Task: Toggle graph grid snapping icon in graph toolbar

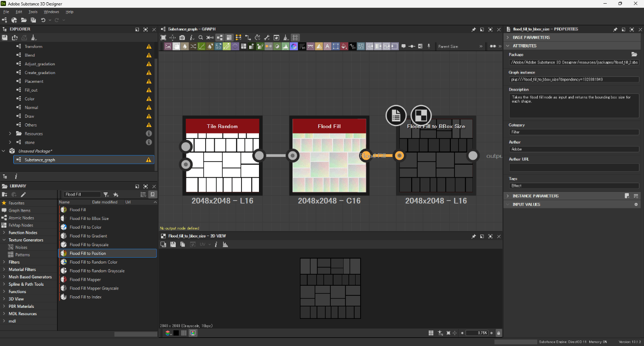Action: [x=295, y=37]
